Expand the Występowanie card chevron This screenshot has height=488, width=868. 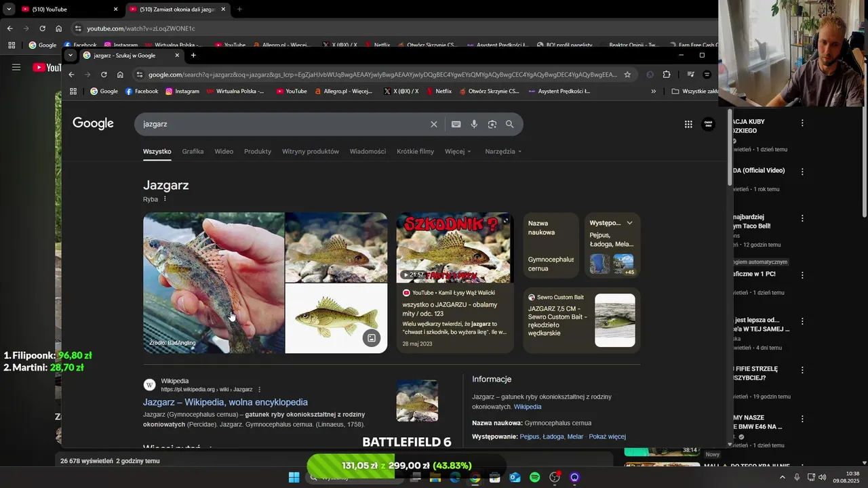(629, 223)
